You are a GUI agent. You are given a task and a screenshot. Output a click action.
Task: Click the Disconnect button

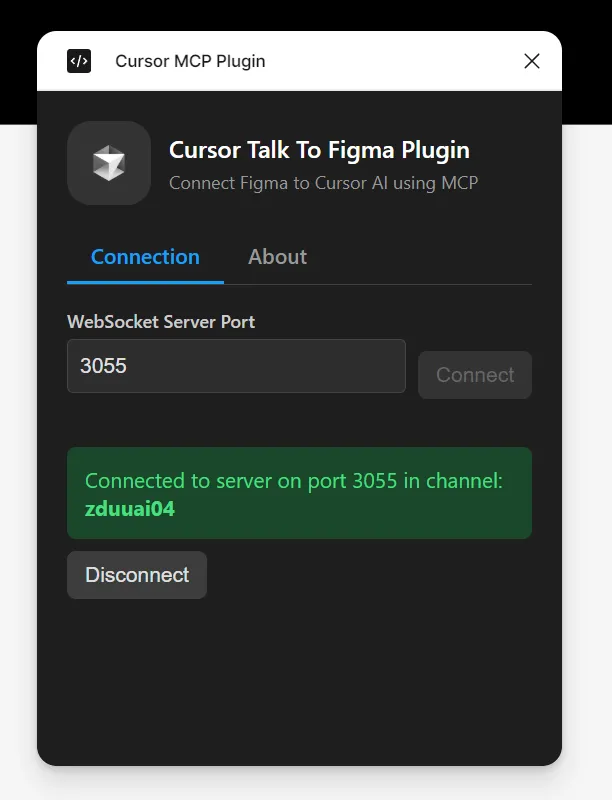137,575
